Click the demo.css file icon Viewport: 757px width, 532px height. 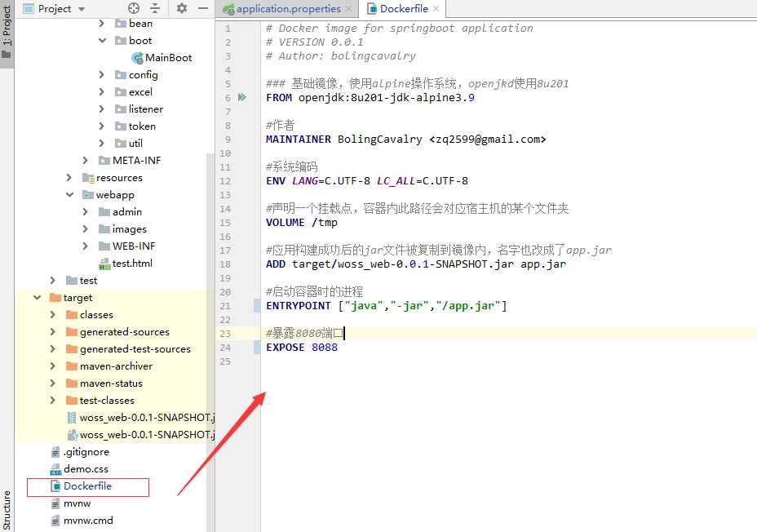point(55,469)
